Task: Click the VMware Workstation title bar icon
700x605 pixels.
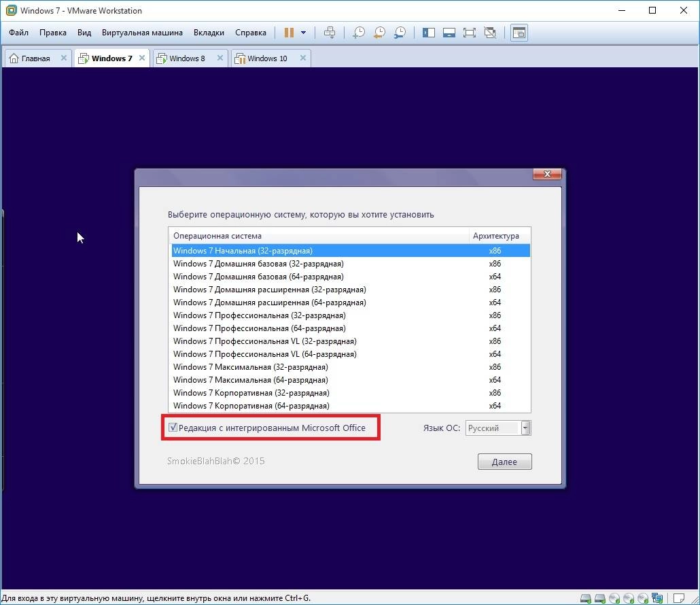Action: pos(11,10)
